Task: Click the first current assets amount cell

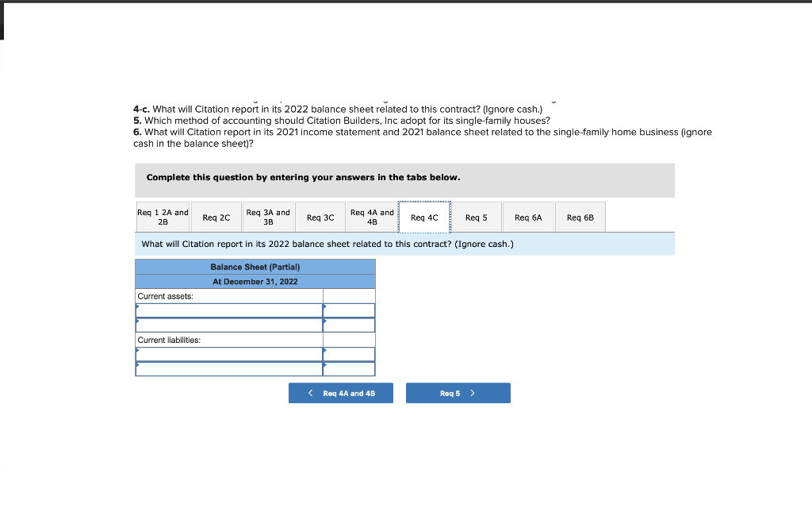Action: tap(349, 310)
